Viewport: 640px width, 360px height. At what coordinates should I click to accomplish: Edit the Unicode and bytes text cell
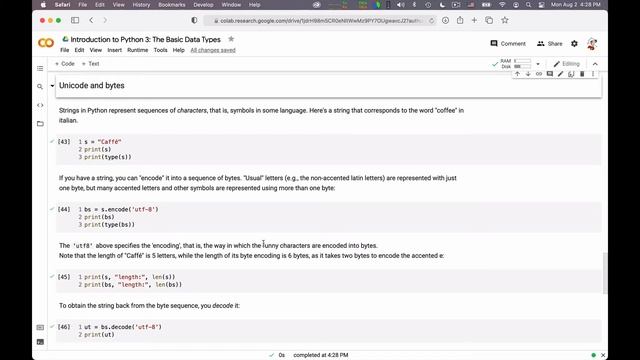[560, 74]
